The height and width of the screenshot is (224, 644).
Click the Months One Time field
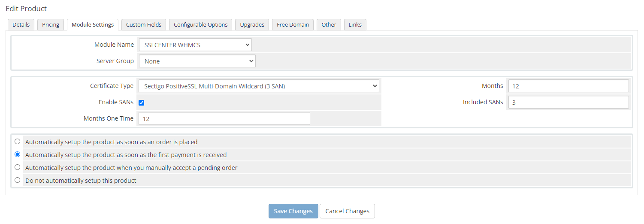coord(224,118)
